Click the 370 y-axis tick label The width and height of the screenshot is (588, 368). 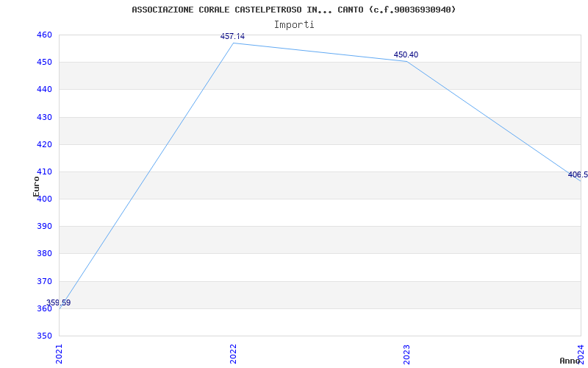pyautogui.click(x=44, y=281)
